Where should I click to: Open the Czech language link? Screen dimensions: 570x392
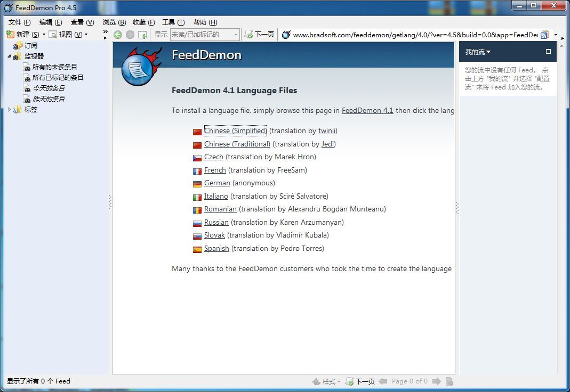click(213, 157)
